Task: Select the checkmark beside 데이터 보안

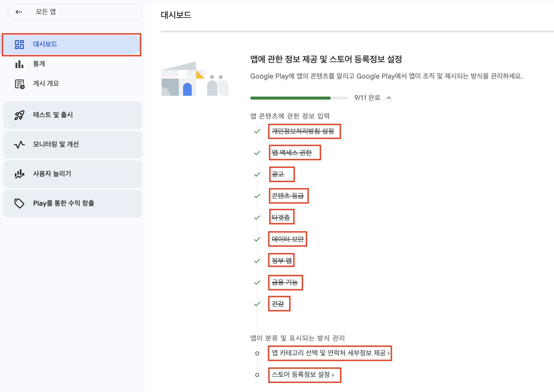Action: pos(257,239)
